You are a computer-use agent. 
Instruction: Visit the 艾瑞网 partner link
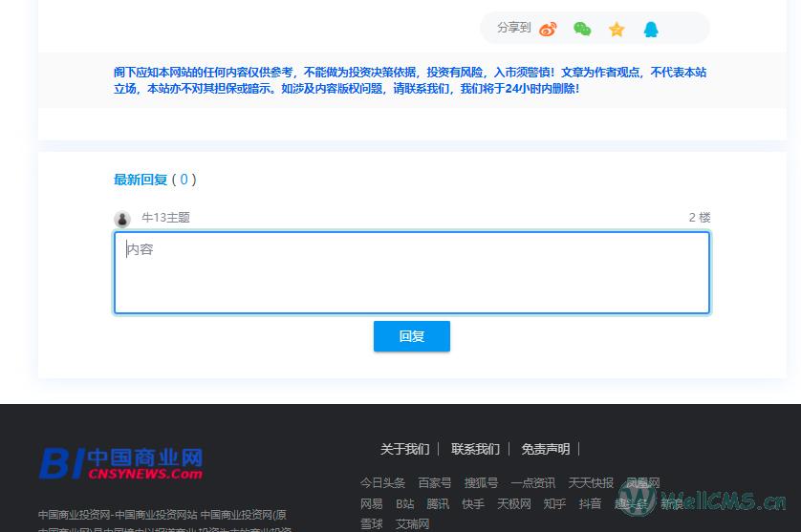point(412,524)
